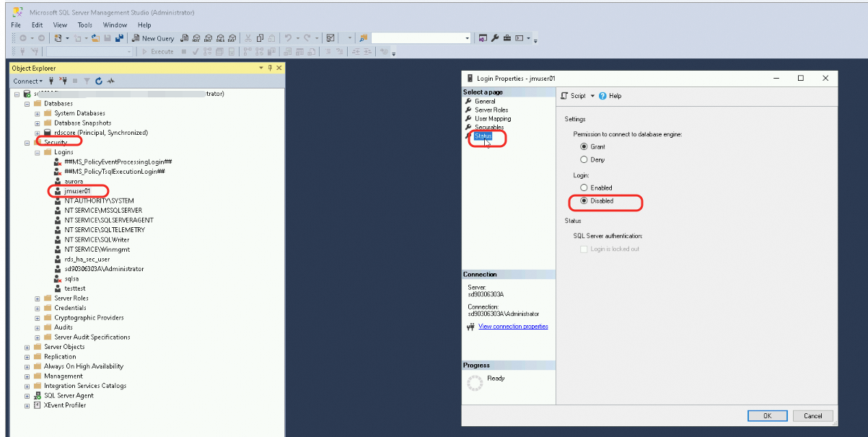Click the Activity Monitor icon in Object Explorer
This screenshot has width=868, height=437.
111,81
